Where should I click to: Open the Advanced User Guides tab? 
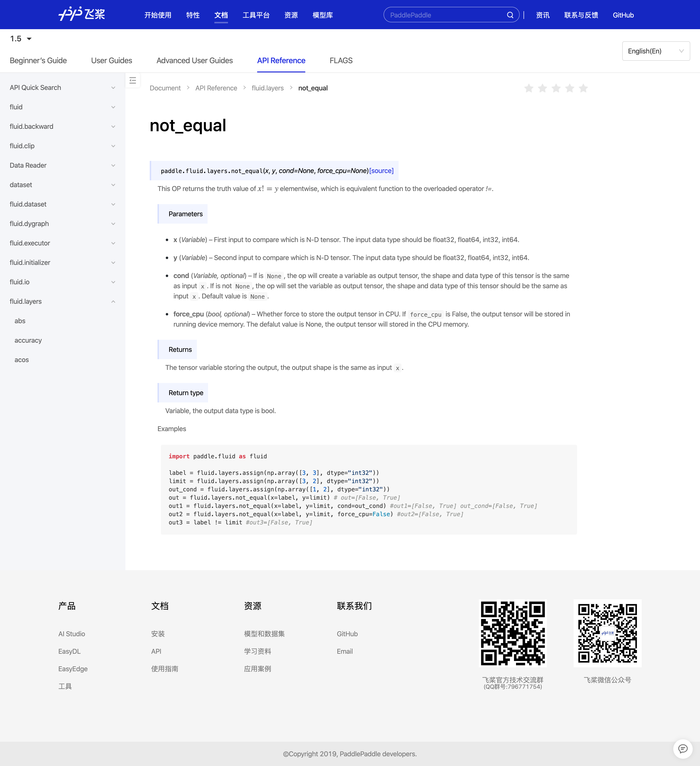195,61
